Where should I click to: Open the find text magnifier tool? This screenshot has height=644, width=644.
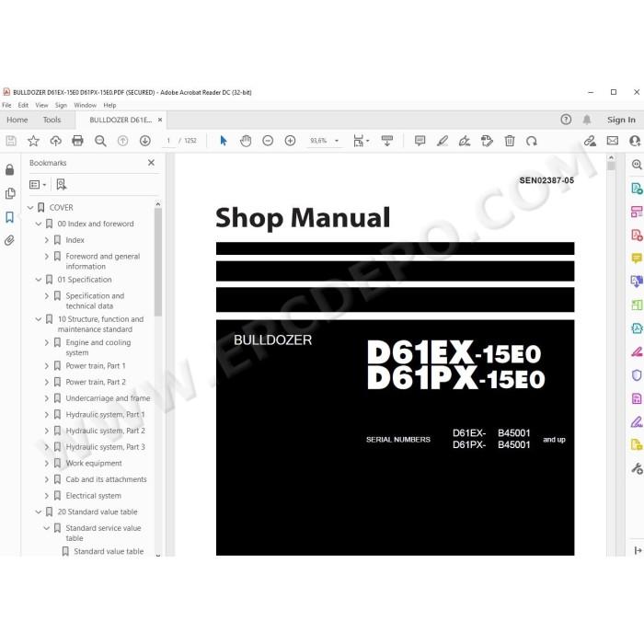(100, 141)
